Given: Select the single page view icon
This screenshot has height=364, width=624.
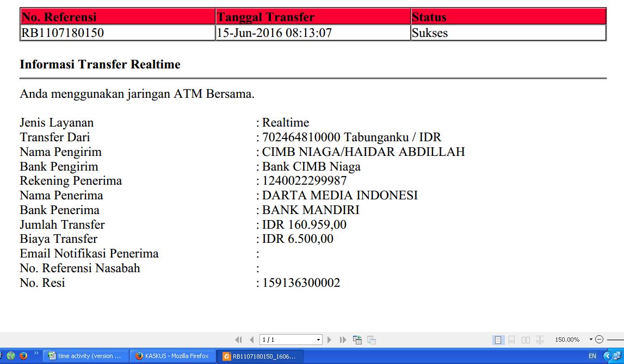Looking at the screenshot, I should click(498, 340).
